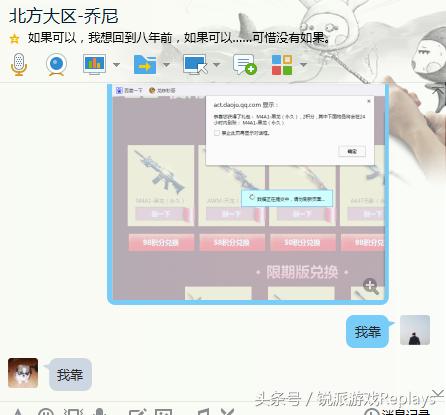Open the emoji smiley picker icon
446x415 pixels.
point(46,412)
